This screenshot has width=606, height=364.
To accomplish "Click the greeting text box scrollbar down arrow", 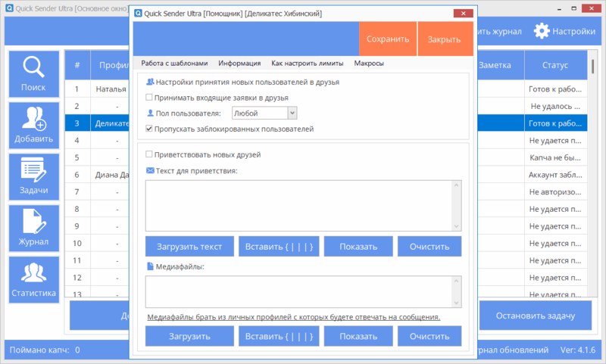I will 456,226.
